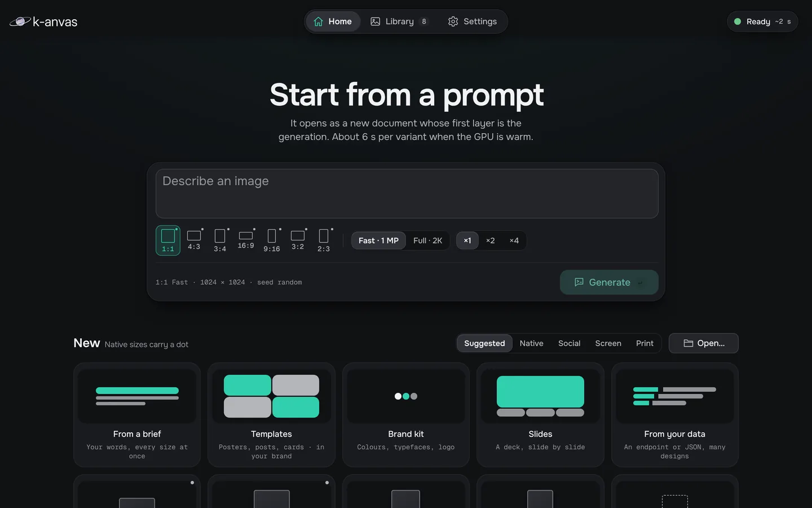The width and height of the screenshot is (812, 508).
Task: Select the 3:2 aspect ratio
Action: [298, 240]
